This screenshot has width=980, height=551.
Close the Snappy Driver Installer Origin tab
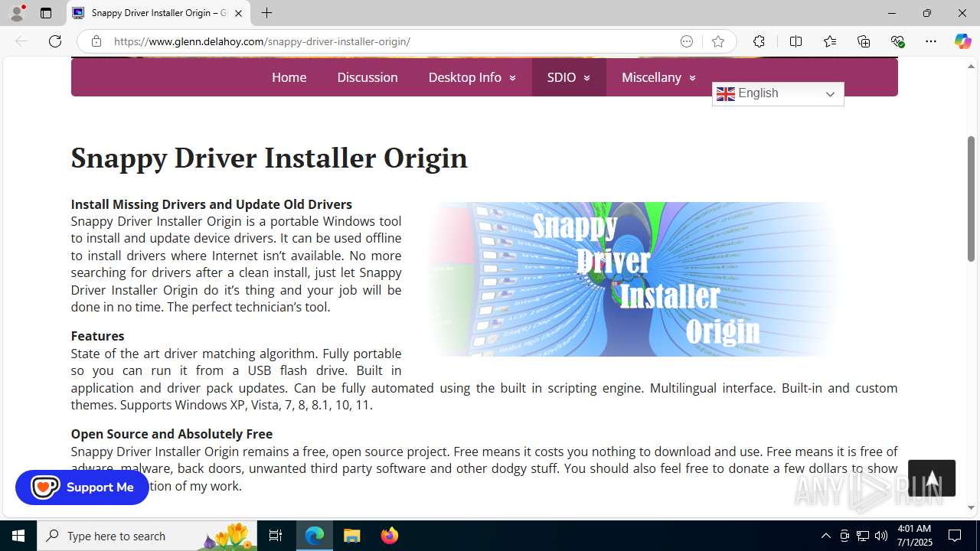(x=239, y=13)
